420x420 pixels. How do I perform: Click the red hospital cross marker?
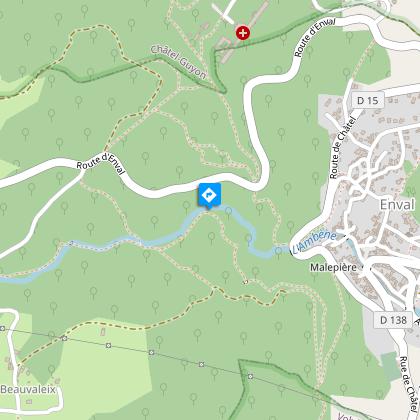tap(243, 33)
